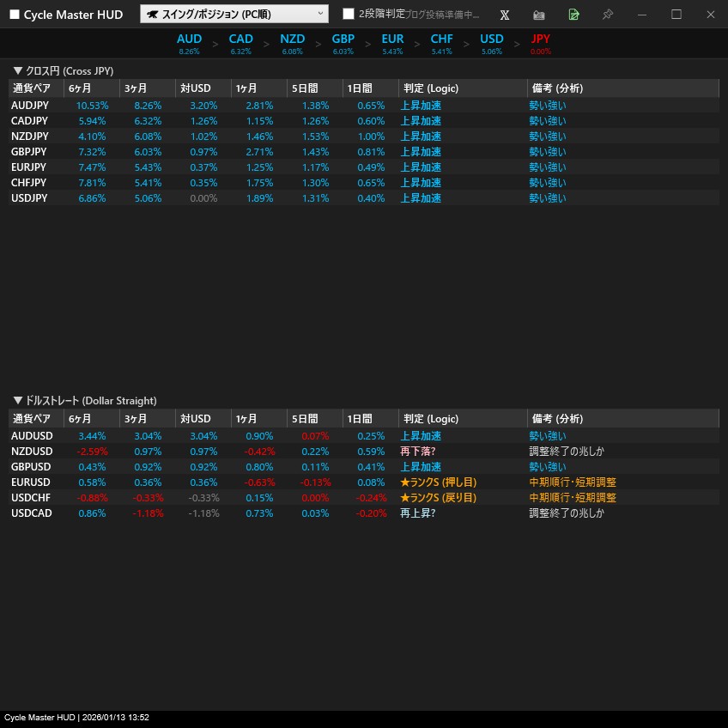Click the X (Twitter) share icon
This screenshot has width=728, height=728.
(505, 15)
